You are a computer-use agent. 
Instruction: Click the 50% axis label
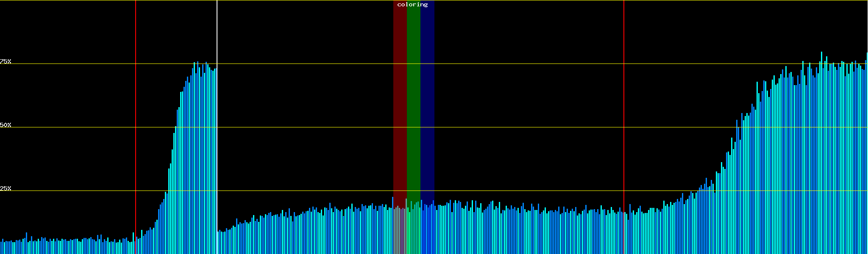6,125
